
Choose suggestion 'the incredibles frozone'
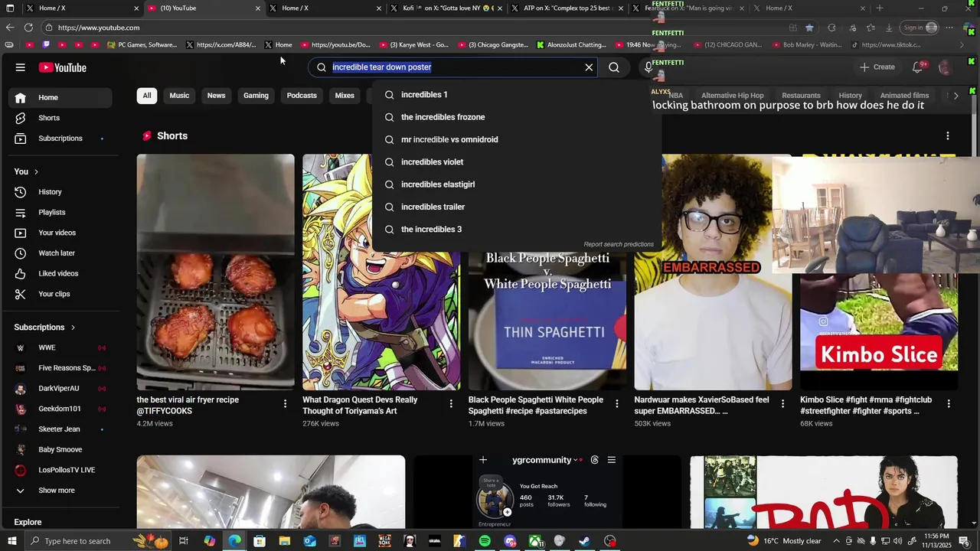(x=517, y=117)
